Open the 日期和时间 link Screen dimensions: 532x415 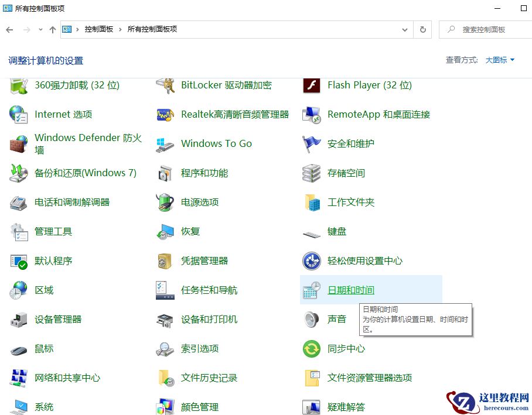point(352,290)
